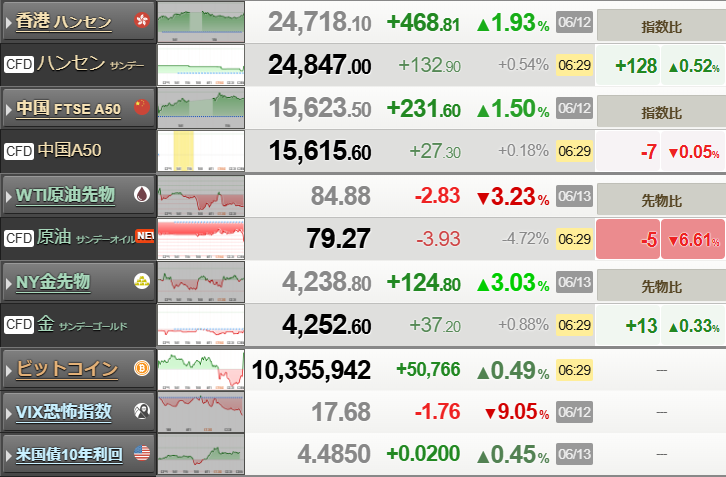726x477 pixels.
Task: Click the NY gold bars icon
Action: coord(142,281)
